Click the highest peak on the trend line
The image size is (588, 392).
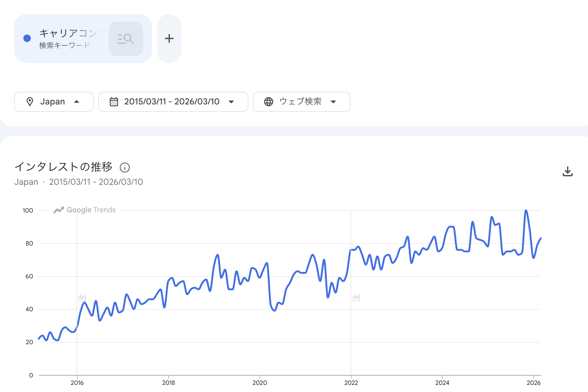click(x=526, y=211)
